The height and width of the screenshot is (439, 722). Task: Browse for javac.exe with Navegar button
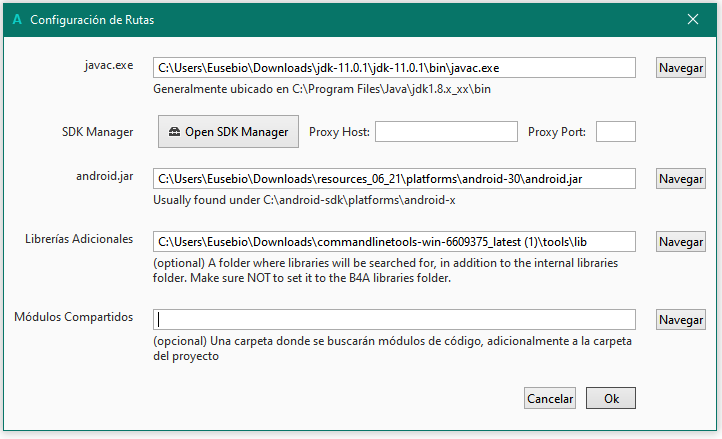click(x=681, y=68)
